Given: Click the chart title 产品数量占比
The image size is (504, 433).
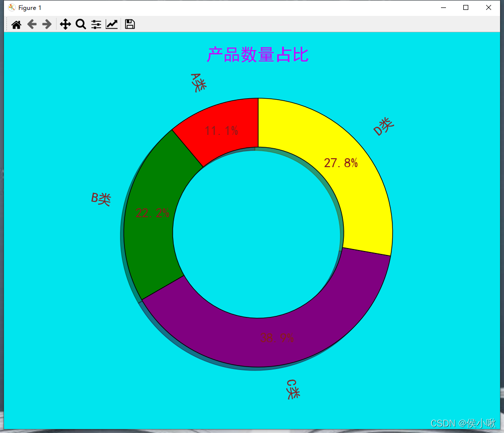Looking at the screenshot, I should coord(258,55).
